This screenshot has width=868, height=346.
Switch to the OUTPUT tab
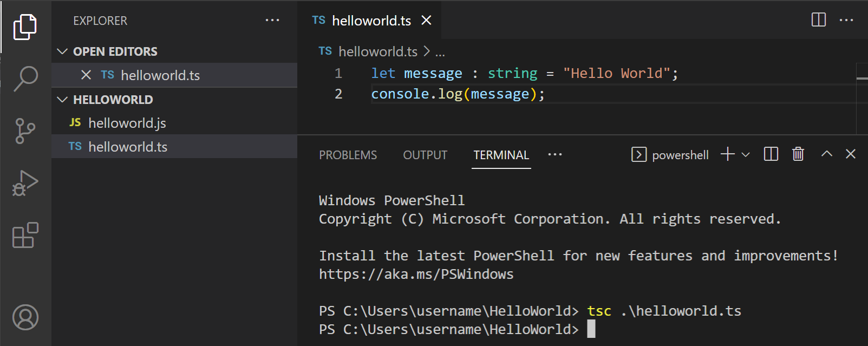click(x=425, y=155)
